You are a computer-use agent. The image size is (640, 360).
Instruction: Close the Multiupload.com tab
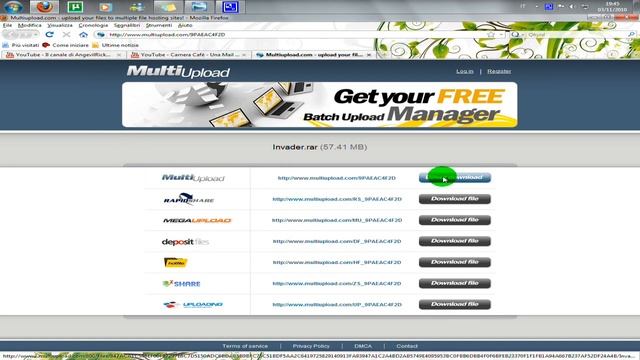coord(369,55)
